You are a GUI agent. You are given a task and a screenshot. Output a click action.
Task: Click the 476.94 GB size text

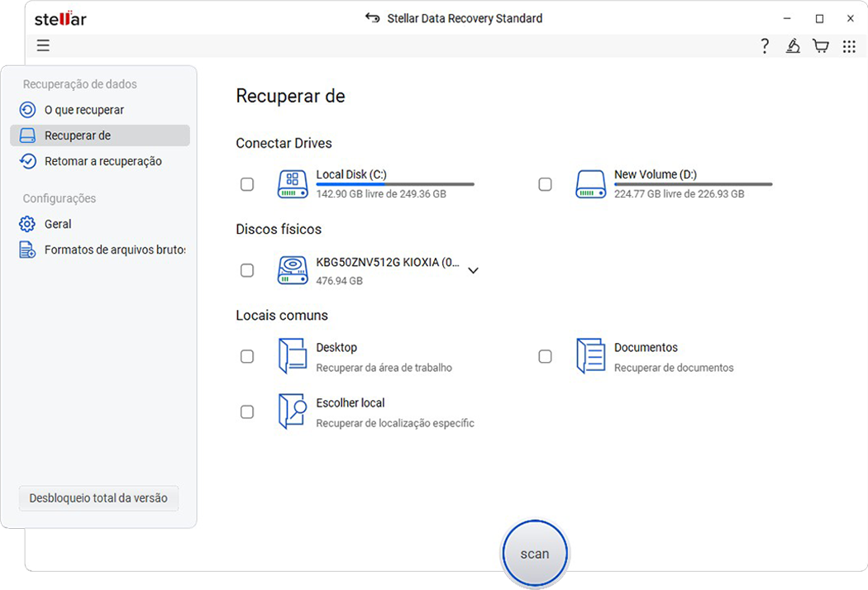pyautogui.click(x=339, y=281)
